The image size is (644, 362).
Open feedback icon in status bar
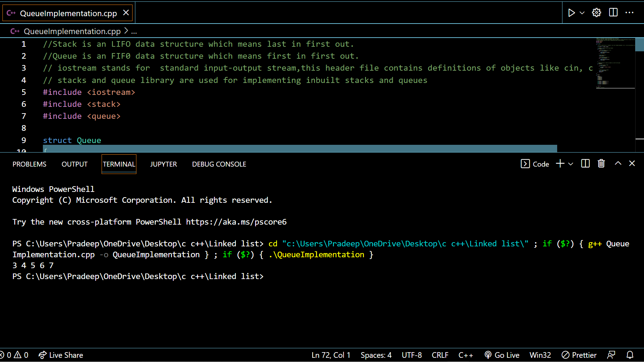(x=611, y=355)
